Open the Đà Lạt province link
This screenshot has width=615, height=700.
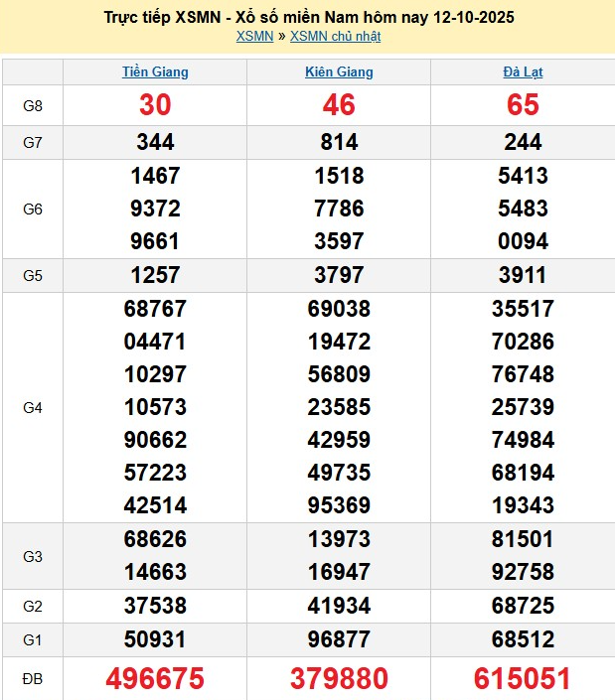click(523, 72)
